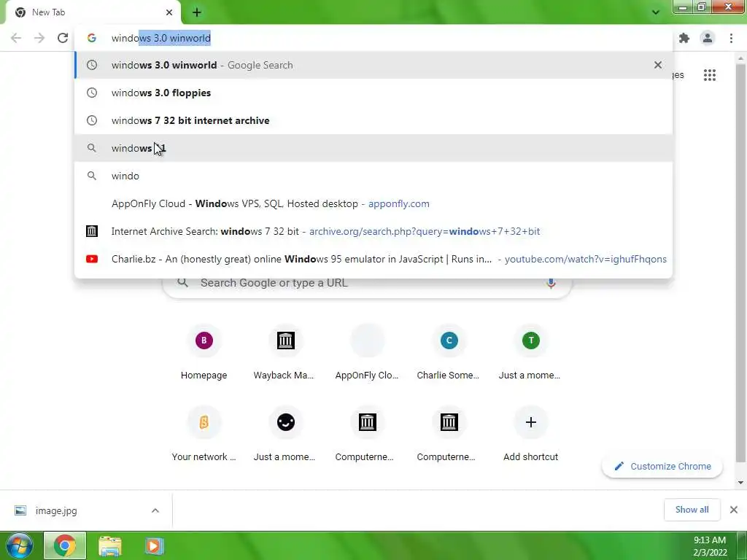Open the first Computerne... shortcut
The image size is (747, 560).
pos(367,435)
